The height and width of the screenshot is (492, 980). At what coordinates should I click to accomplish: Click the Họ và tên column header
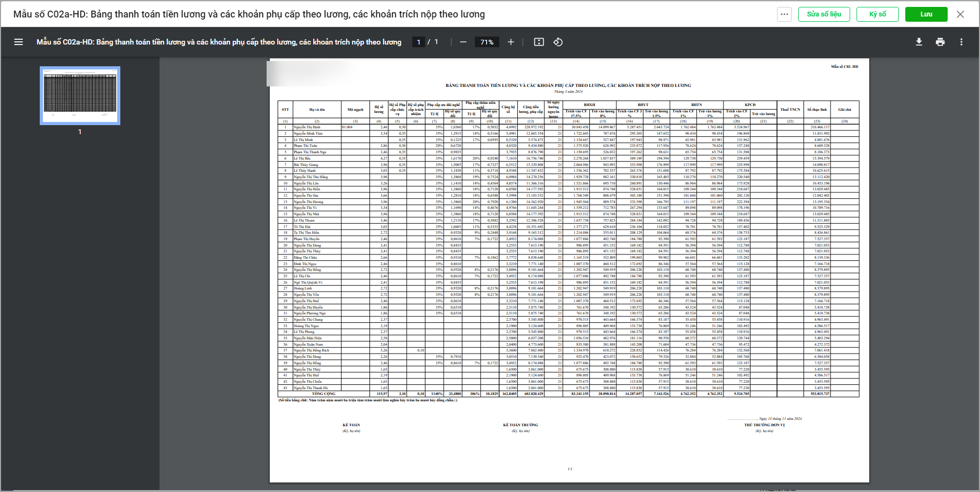click(x=317, y=110)
